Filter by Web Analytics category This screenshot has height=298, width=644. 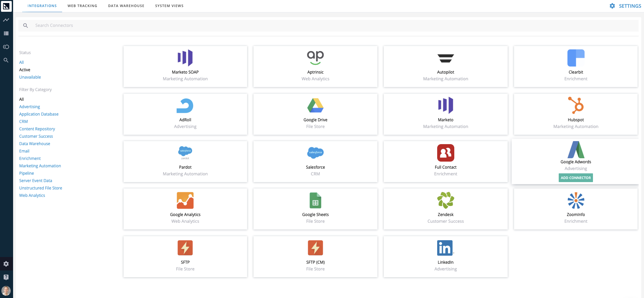pyautogui.click(x=32, y=196)
